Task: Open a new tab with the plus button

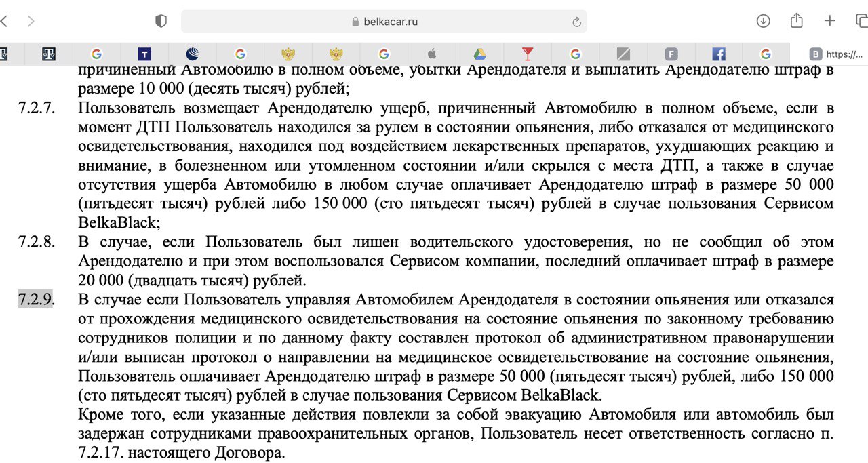Action: coord(830,21)
